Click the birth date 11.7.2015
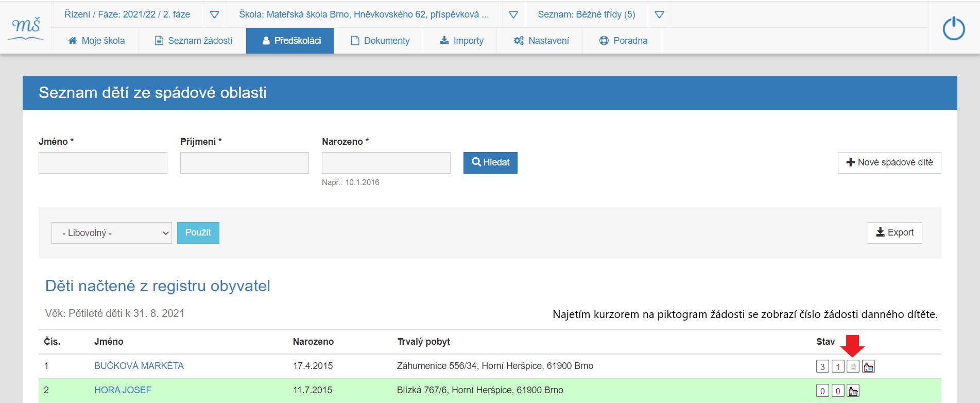The image size is (980, 403). [x=313, y=390]
